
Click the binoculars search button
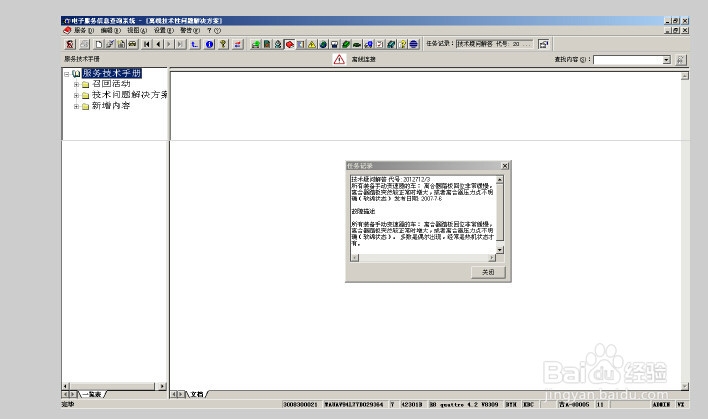(680, 60)
